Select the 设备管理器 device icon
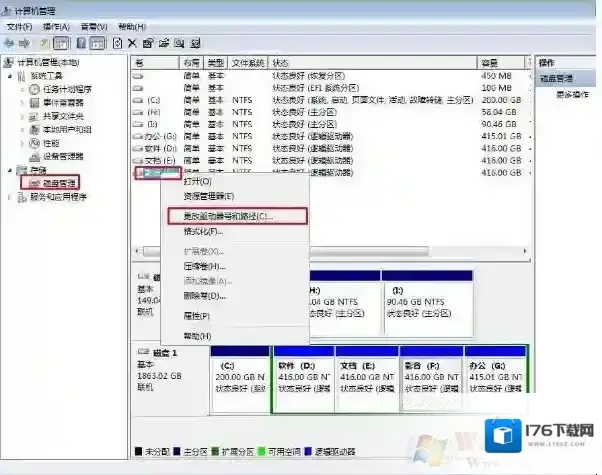Screen dimensions: 602x475 coord(35,157)
